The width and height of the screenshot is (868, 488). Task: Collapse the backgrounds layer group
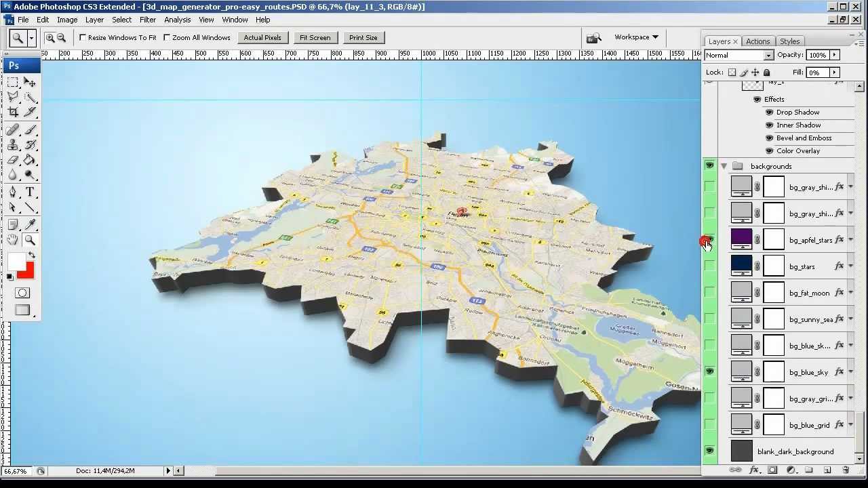point(724,166)
